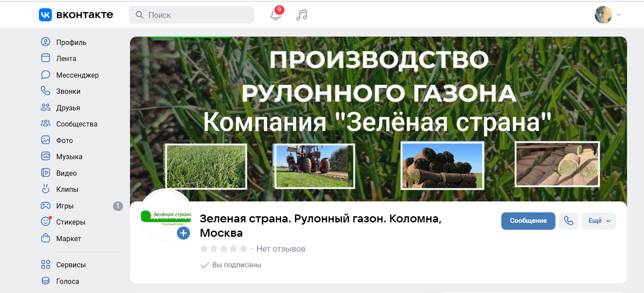This screenshot has width=644, height=293.
Task: Click community title Зеленая страна. Рулонный газон
Action: coord(321,226)
